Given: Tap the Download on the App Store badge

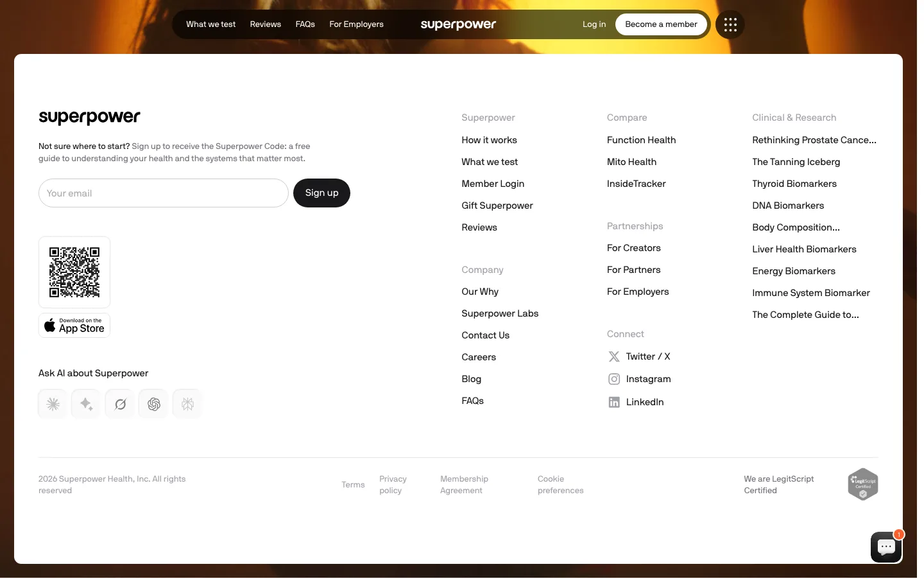Looking at the screenshot, I should 74,325.
